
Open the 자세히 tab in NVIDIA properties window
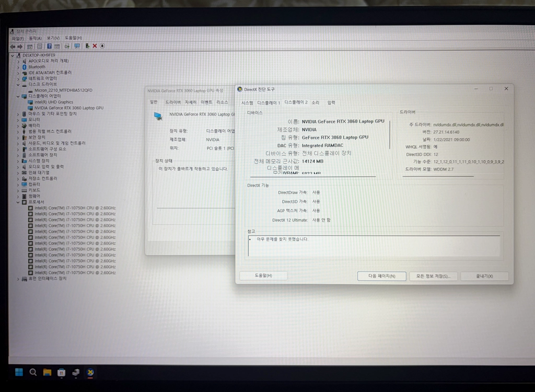click(x=191, y=102)
